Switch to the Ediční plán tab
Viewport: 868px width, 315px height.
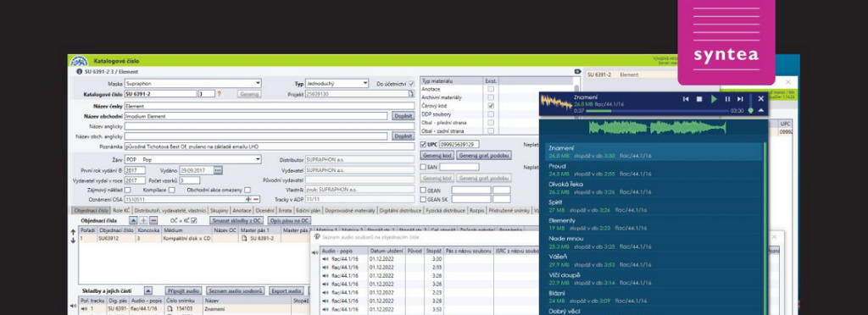coord(309,211)
